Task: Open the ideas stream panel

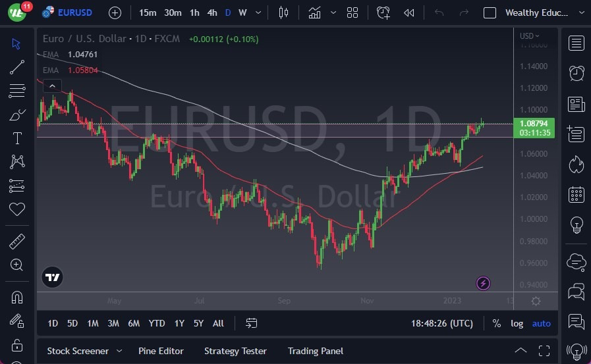Action: pos(577,322)
